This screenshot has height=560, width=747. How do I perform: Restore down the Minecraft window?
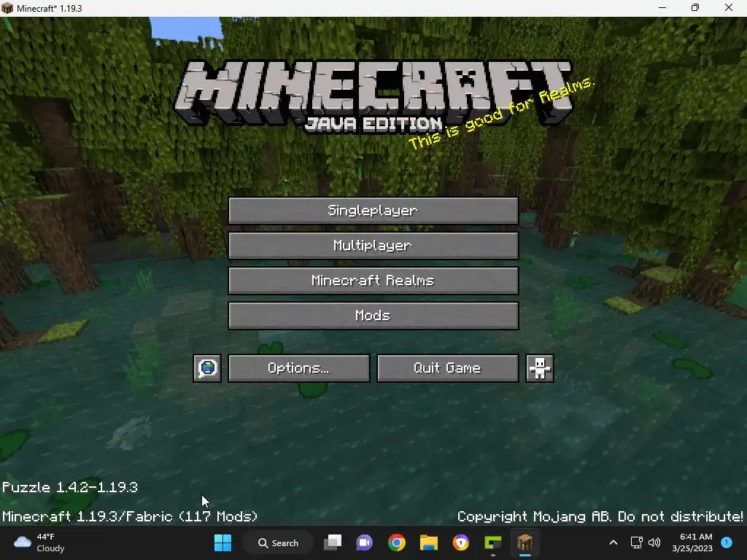695,8
